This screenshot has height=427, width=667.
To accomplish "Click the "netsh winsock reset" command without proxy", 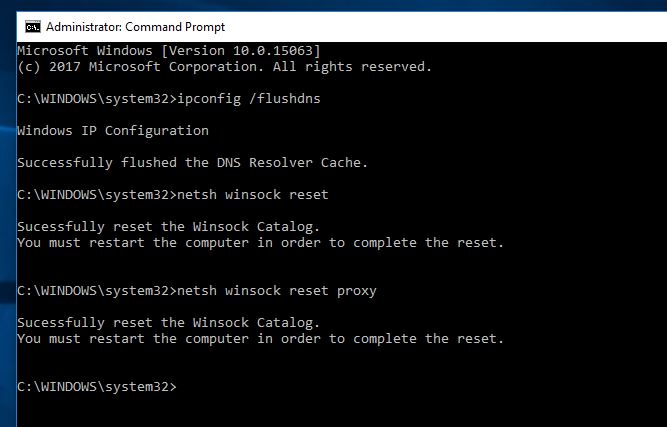I will click(x=251, y=195).
